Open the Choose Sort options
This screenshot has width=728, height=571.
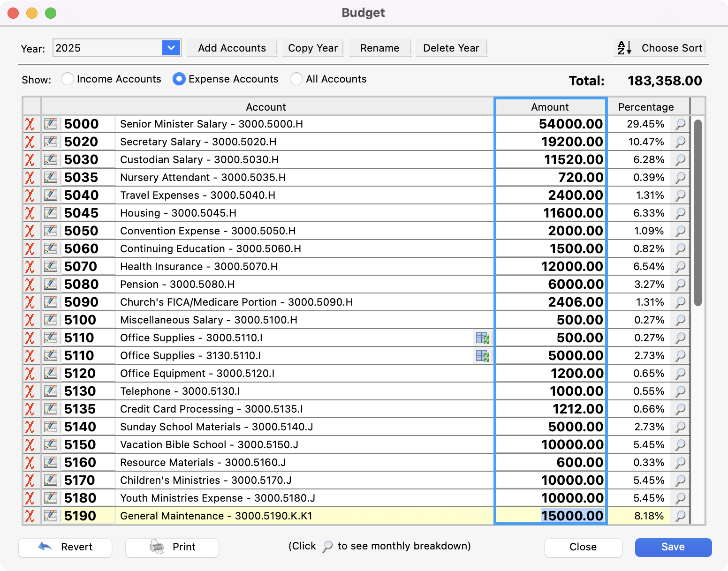(x=660, y=48)
